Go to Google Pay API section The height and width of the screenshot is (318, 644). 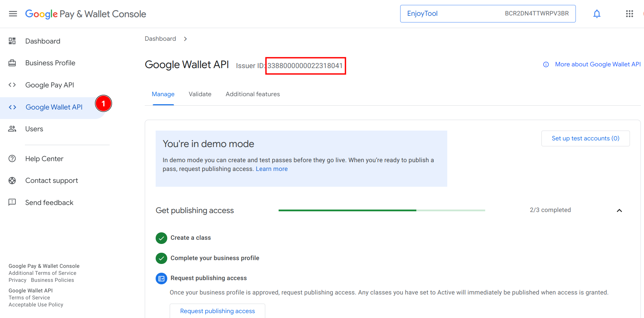tap(50, 85)
